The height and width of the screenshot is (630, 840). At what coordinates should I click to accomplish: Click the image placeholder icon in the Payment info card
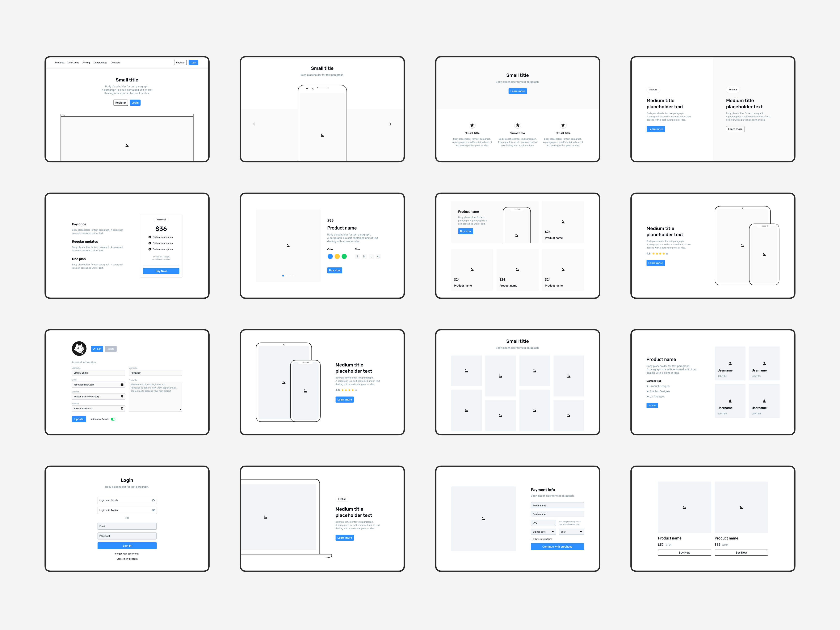point(483,519)
